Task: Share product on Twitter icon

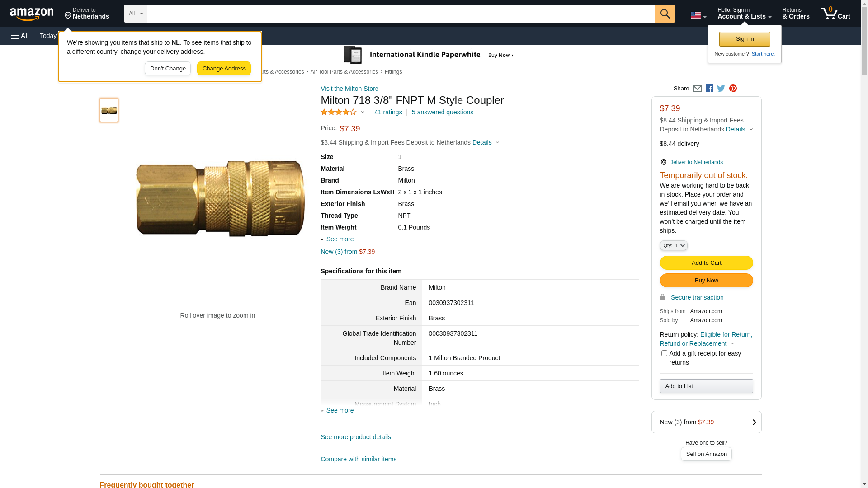Action: (x=721, y=89)
